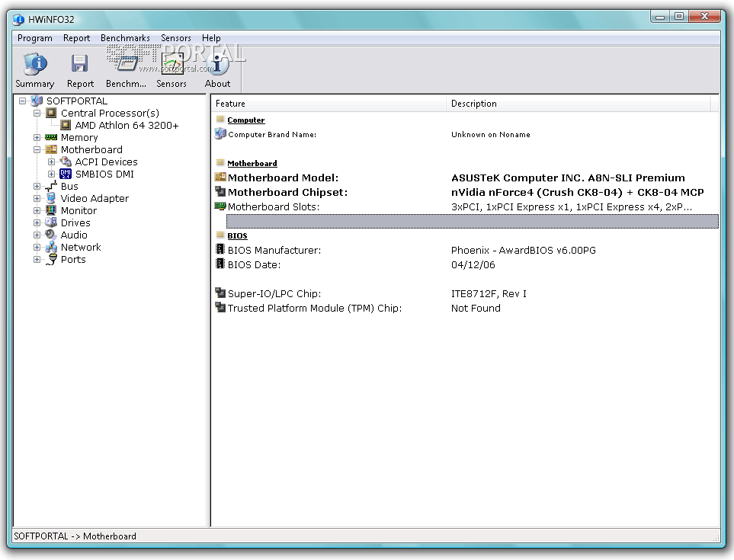
Task: Click the Computer section heading
Action: [245, 120]
